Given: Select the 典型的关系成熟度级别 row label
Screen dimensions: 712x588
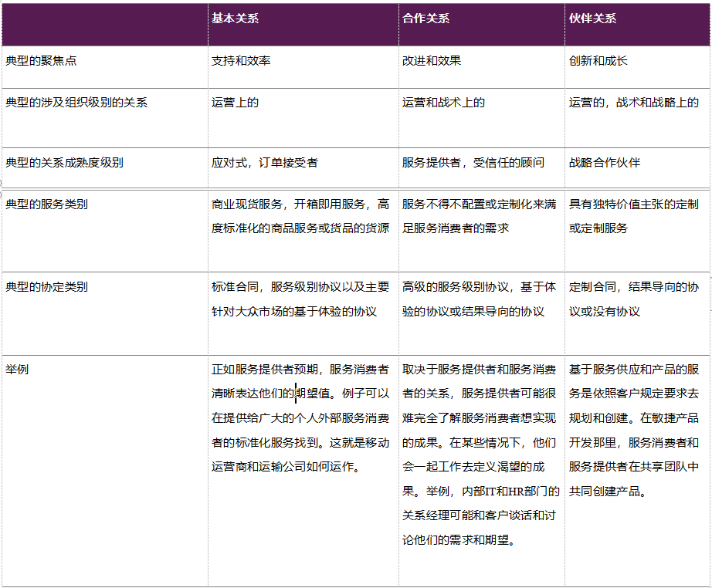Looking at the screenshot, I should [64, 162].
